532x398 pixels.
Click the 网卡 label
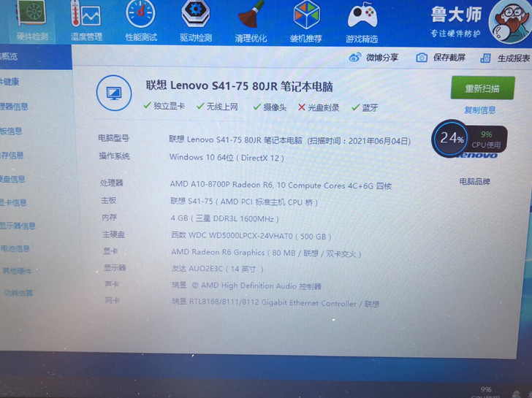coord(113,300)
